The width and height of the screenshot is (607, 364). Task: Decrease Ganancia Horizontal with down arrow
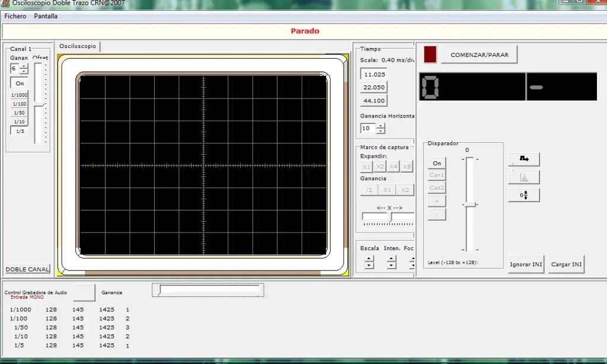pyautogui.click(x=381, y=131)
